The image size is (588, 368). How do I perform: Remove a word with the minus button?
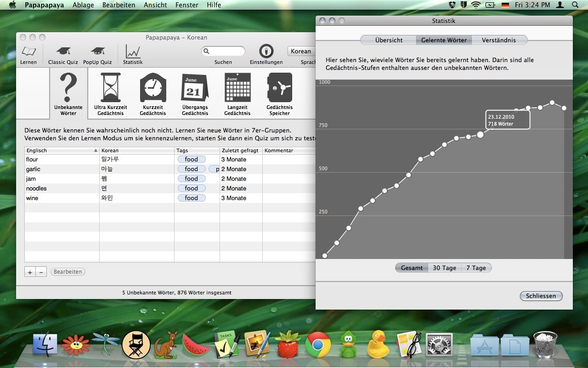coord(41,272)
